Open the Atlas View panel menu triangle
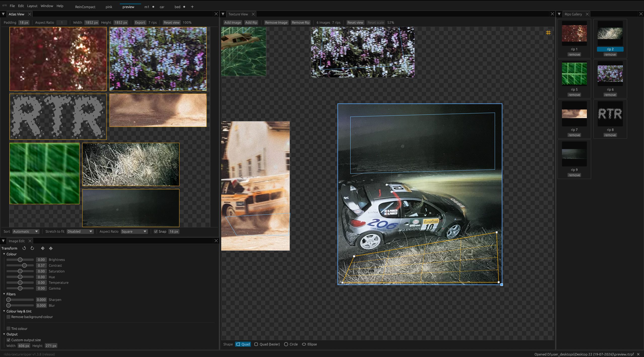The width and height of the screenshot is (644, 357). point(3,14)
